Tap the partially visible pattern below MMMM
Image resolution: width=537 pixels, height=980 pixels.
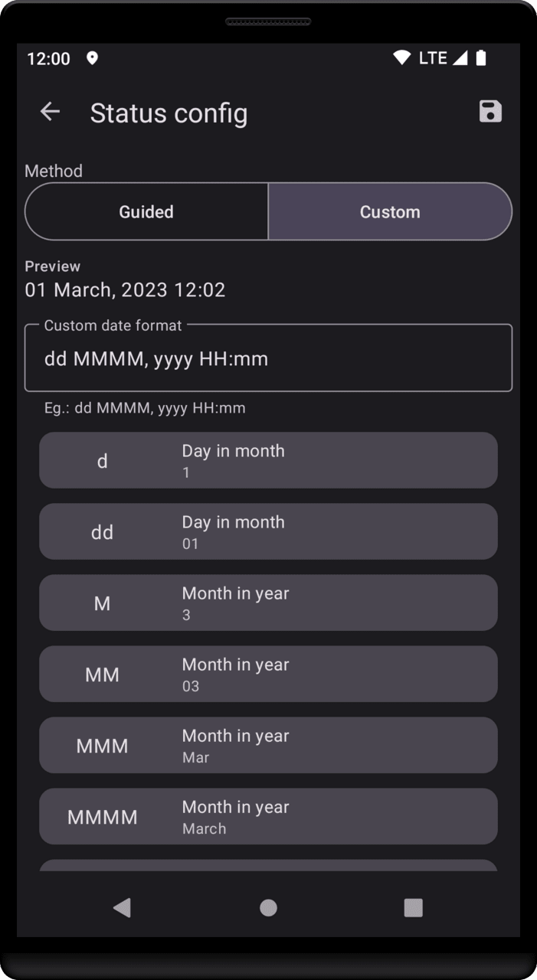268,865
